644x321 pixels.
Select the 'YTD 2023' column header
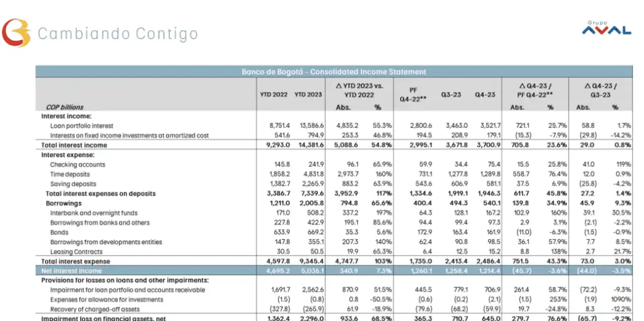[308, 95]
